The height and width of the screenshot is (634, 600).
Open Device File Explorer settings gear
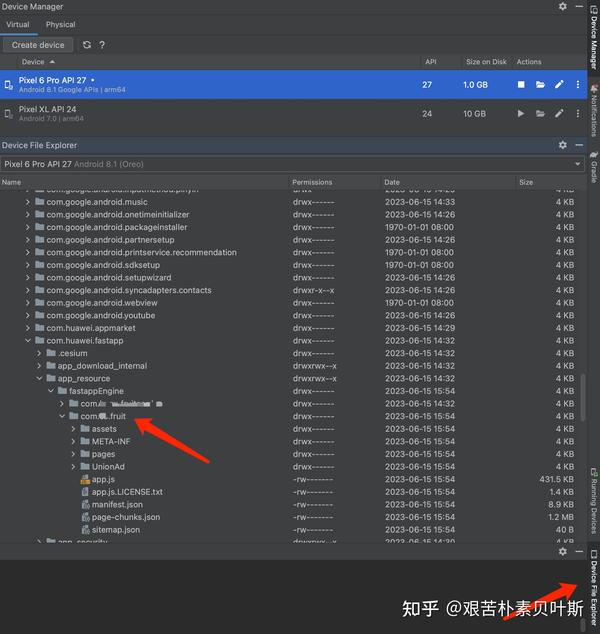562,145
